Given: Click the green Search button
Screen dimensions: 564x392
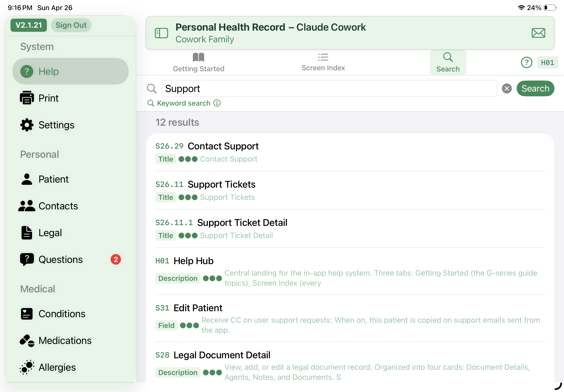Looking at the screenshot, I should tap(535, 88).
